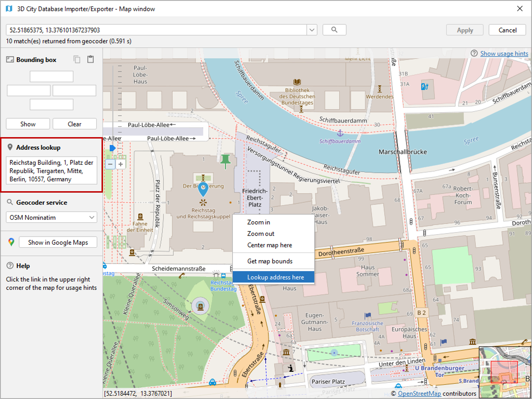Viewport: 532px width, 399px height.
Task: Click the Französische Botschaft flag icon
Action: 368,315
